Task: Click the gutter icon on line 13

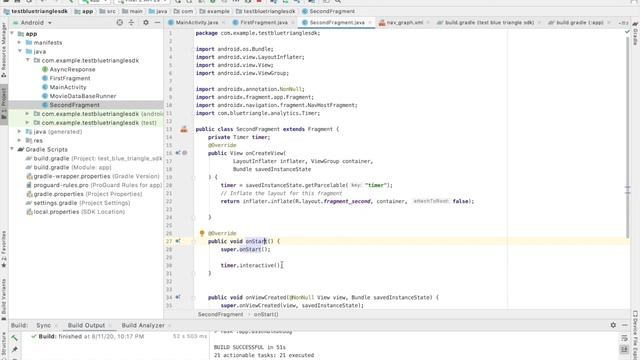Action: click(x=184, y=129)
